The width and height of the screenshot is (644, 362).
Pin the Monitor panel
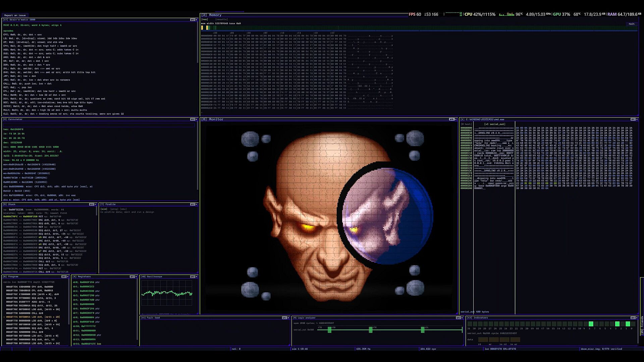(451, 119)
